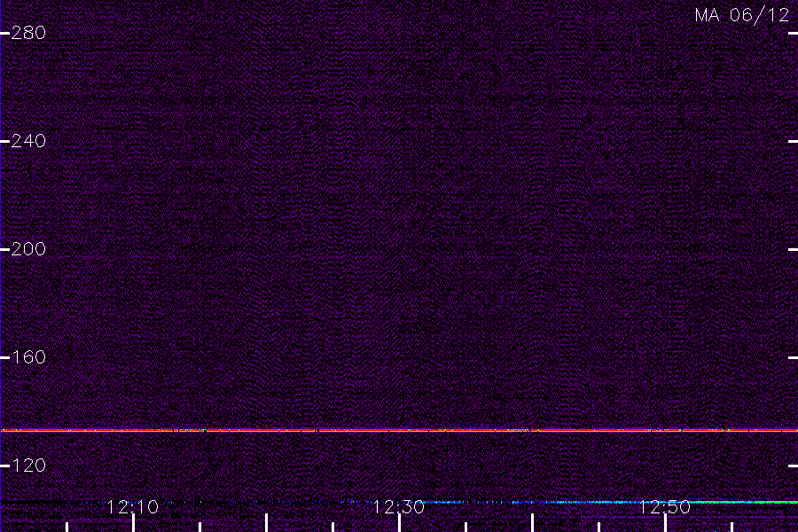The height and width of the screenshot is (532, 798).
Task: Click the 120 frequency axis label
Action: 28,465
